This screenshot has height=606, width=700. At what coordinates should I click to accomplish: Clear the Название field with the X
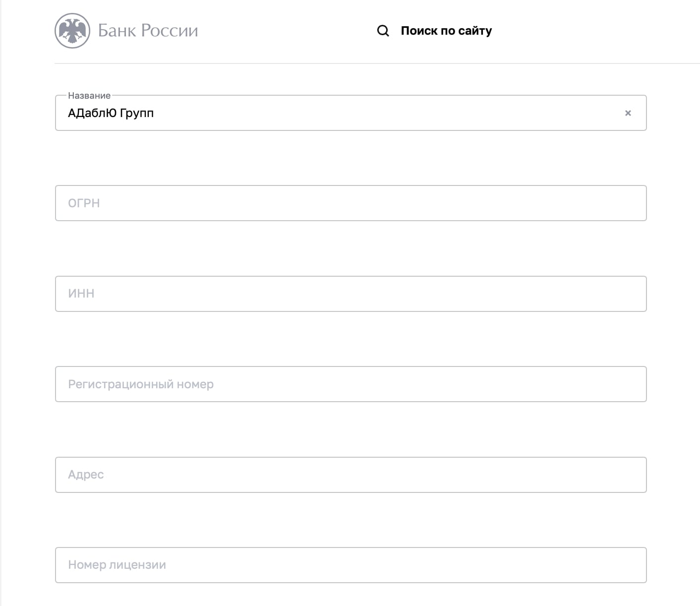(x=628, y=113)
